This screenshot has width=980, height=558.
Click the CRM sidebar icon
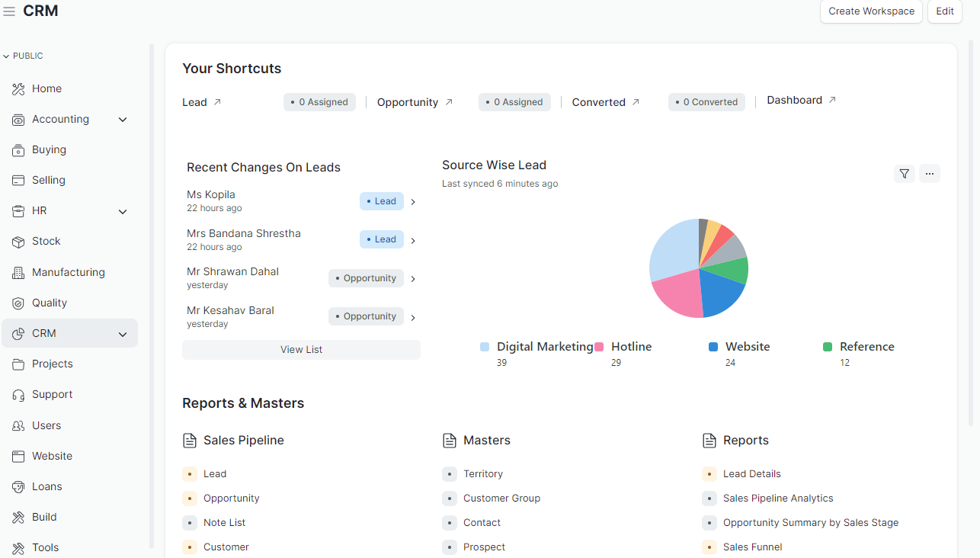(18, 333)
